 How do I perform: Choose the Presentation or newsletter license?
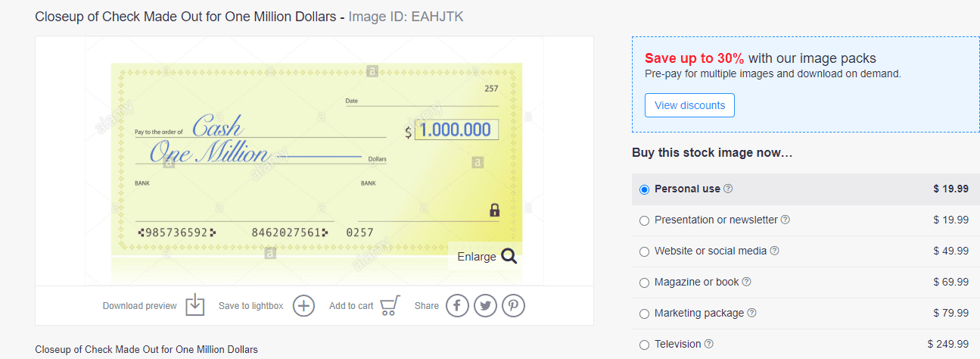click(x=644, y=220)
